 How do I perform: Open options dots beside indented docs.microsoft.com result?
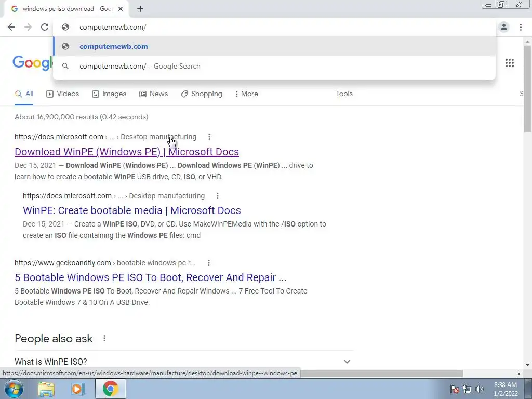tap(218, 196)
